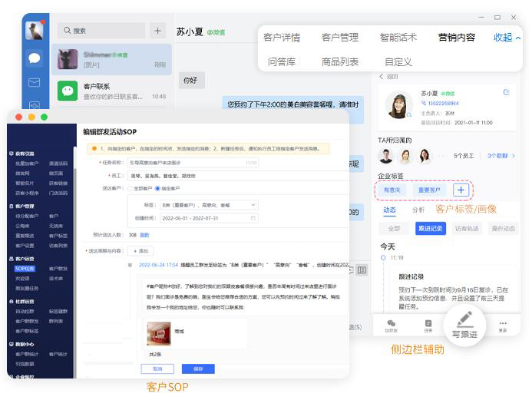Image resolution: width=532 pixels, height=400 pixels.
Task: Click the plus button beside search box
Action: click(157, 31)
